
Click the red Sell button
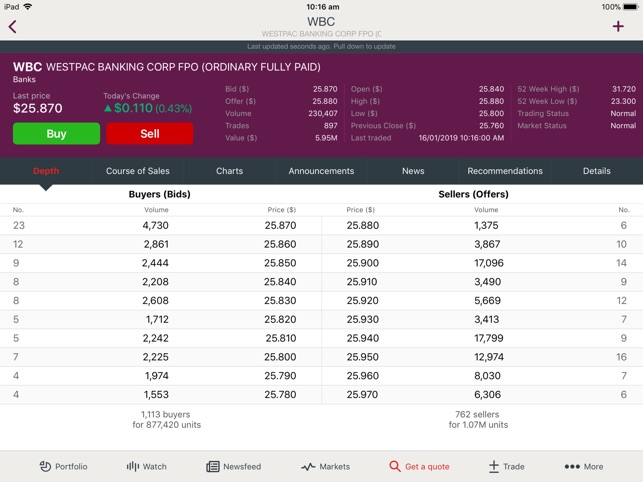pos(150,133)
